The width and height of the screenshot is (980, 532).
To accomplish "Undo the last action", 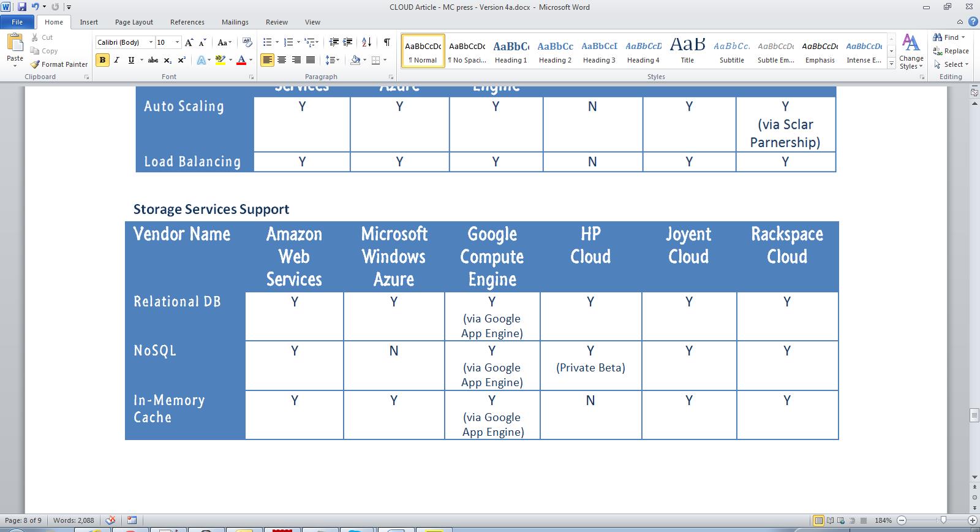I will click(36, 7).
